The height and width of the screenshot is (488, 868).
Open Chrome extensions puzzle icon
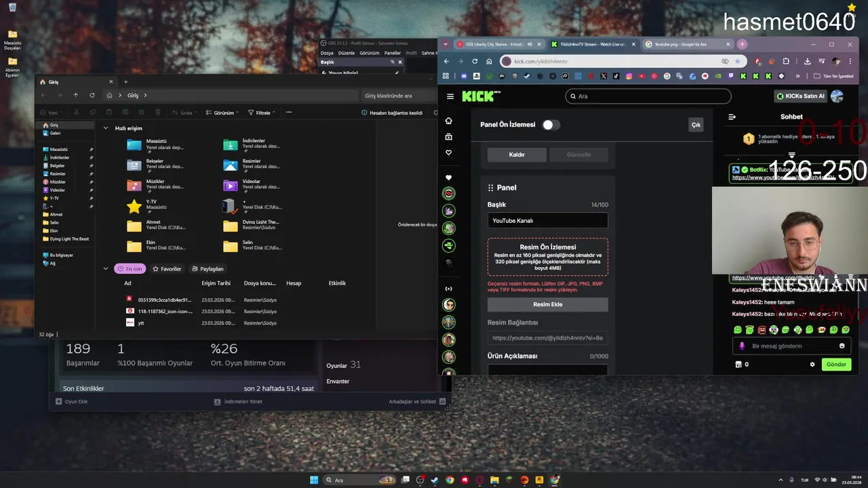point(785,61)
